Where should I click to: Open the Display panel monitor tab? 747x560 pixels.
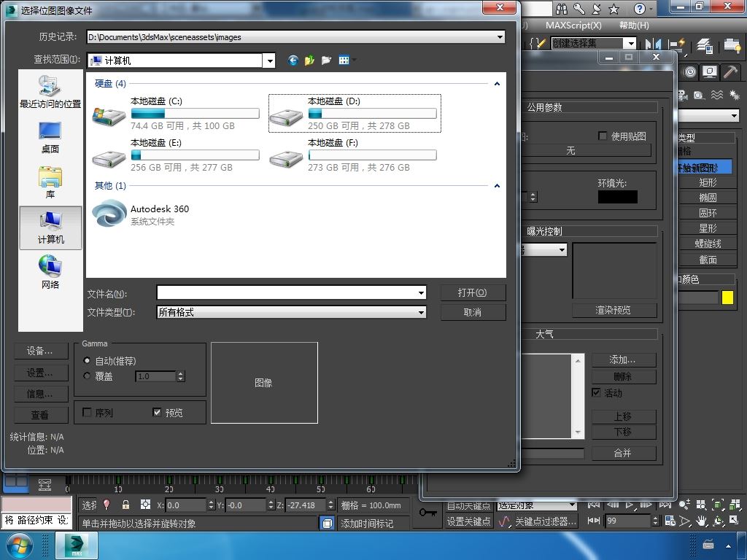point(709,72)
